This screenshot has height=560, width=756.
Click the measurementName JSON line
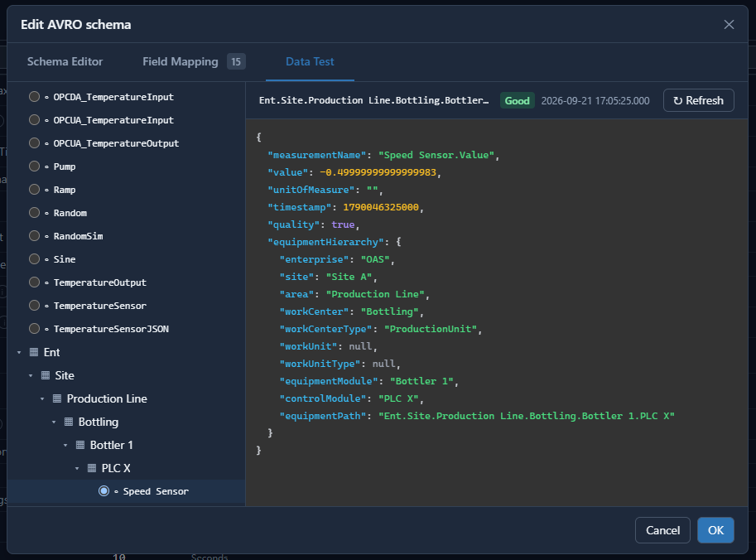[x=383, y=155]
